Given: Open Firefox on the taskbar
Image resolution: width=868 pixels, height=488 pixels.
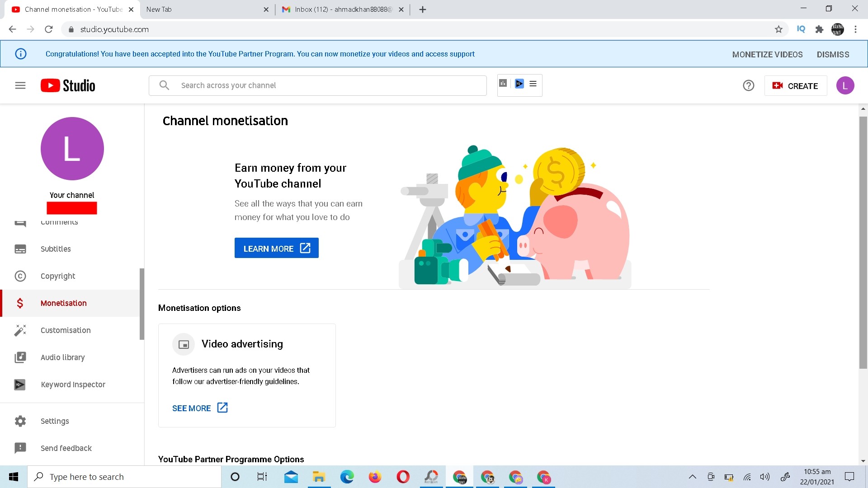Looking at the screenshot, I should click(375, 477).
